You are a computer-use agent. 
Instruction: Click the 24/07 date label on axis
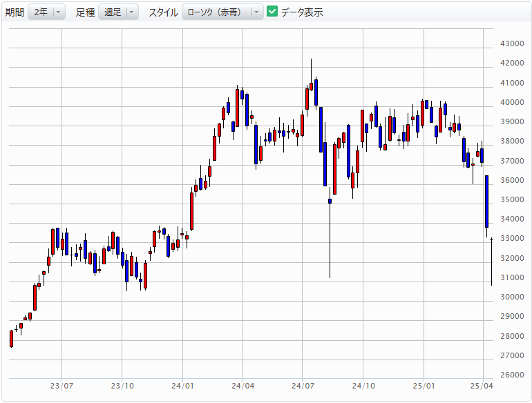303,386
